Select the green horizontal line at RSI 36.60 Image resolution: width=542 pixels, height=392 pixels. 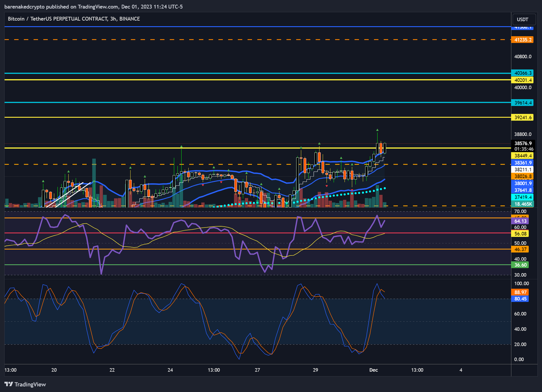[x=257, y=265]
